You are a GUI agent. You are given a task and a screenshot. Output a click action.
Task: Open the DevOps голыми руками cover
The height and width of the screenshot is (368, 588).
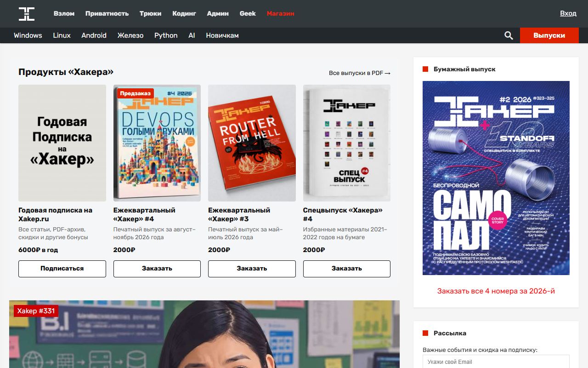click(157, 143)
